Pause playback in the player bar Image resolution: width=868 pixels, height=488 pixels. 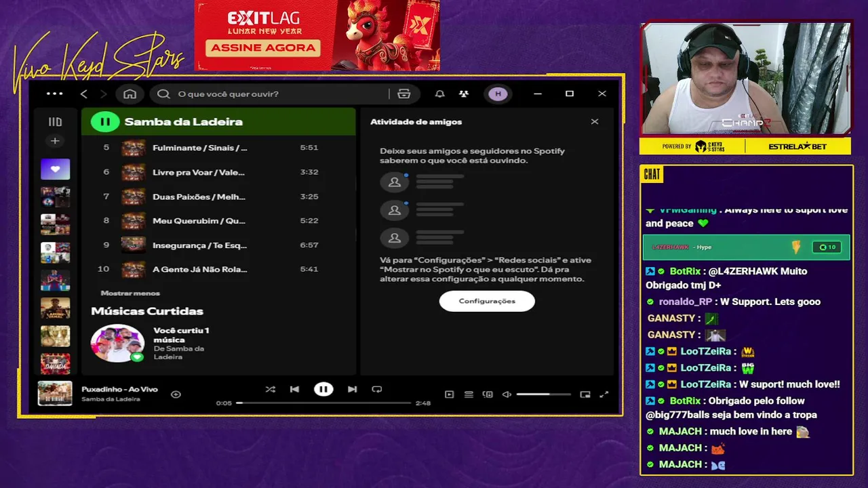[323, 389]
